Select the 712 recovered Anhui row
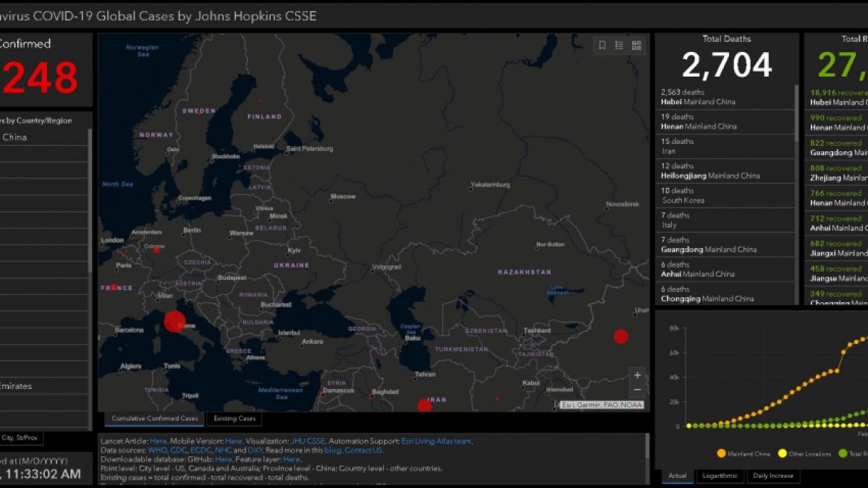The height and width of the screenshot is (488, 868). tap(838, 223)
